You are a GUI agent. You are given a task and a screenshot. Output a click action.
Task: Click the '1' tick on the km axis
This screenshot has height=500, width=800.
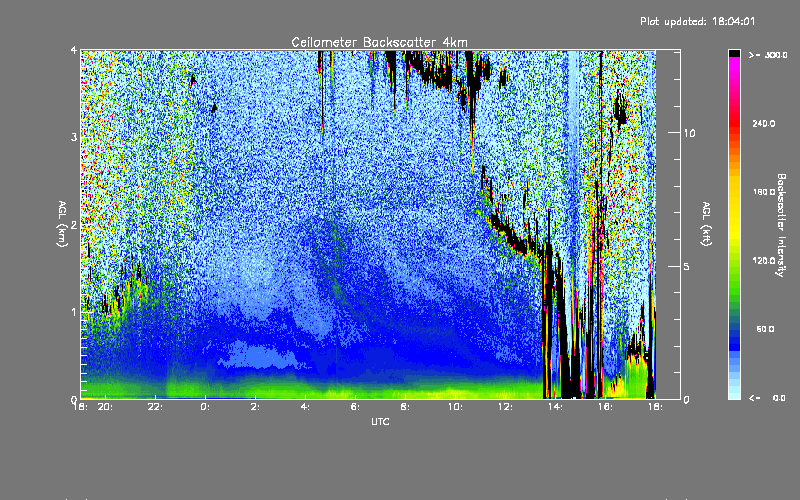tap(74, 312)
